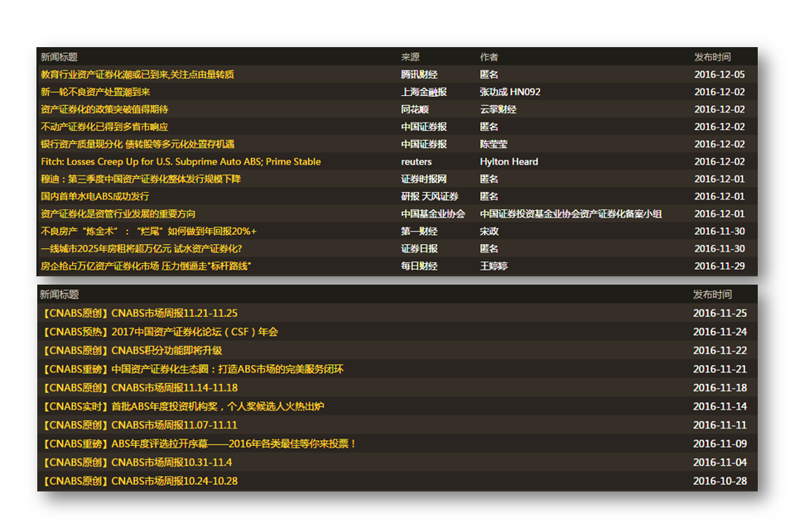Open '中国资产证券化生态圈' article

tap(192, 369)
